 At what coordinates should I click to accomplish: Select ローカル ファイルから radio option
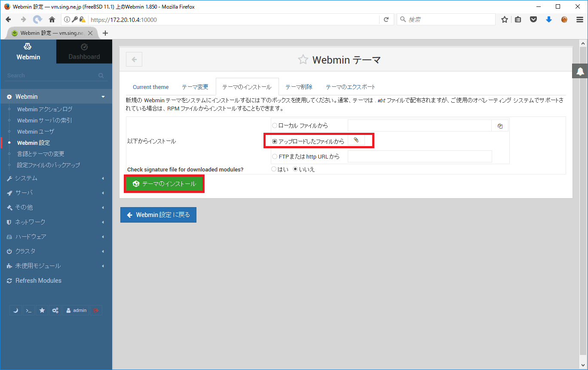pyautogui.click(x=275, y=125)
